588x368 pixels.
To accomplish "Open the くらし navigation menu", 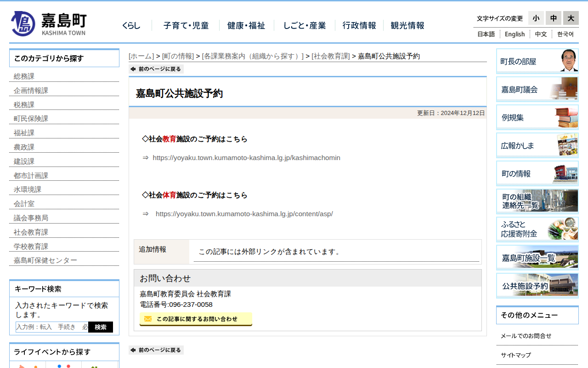I will 131,26.
